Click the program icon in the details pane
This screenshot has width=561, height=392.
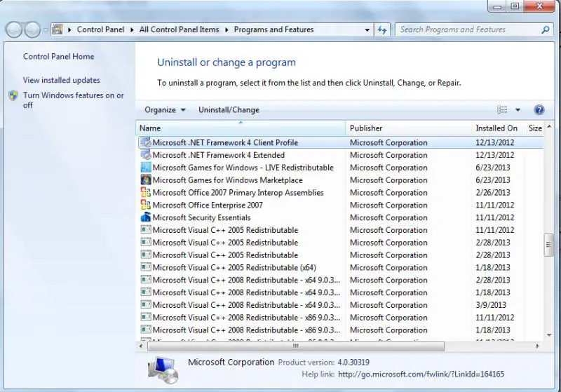coord(163,370)
